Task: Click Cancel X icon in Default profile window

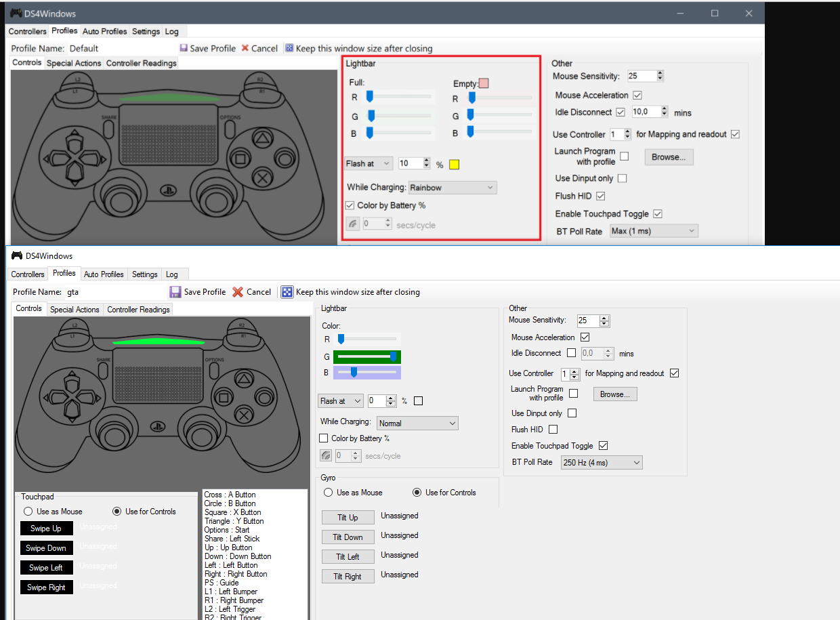Action: pos(245,48)
